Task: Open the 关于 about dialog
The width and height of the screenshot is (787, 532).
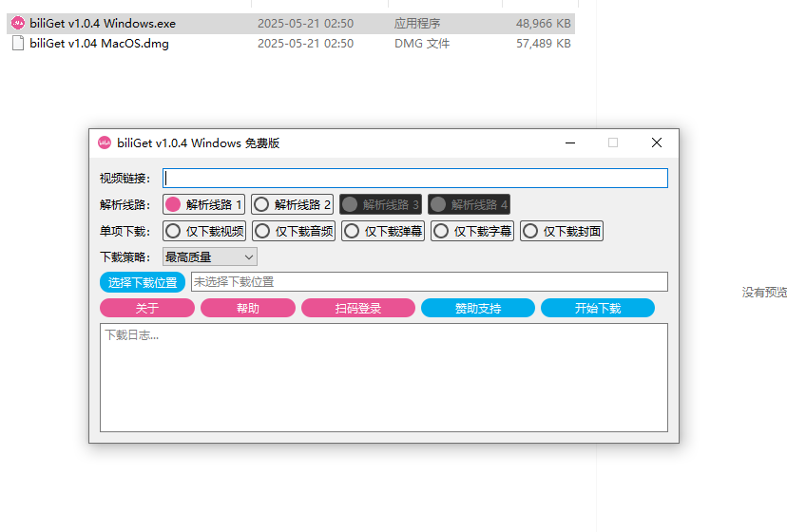Action: click(x=147, y=308)
